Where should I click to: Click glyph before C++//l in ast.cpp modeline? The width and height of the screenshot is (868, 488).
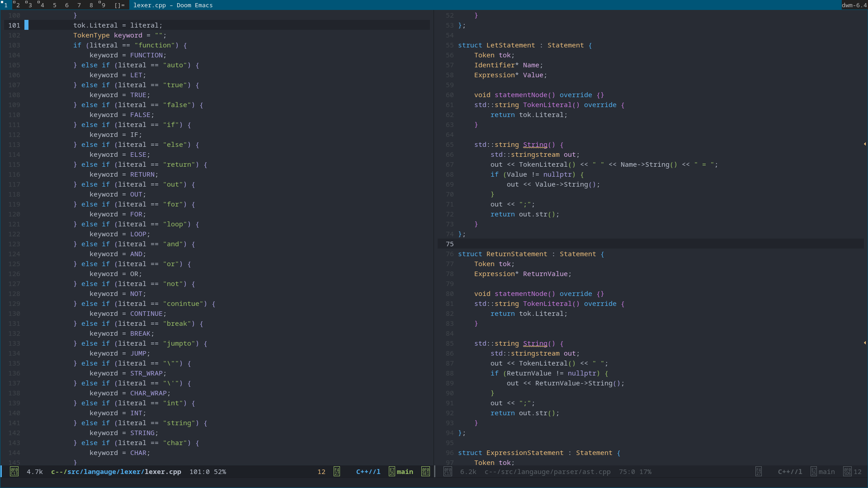click(x=759, y=472)
